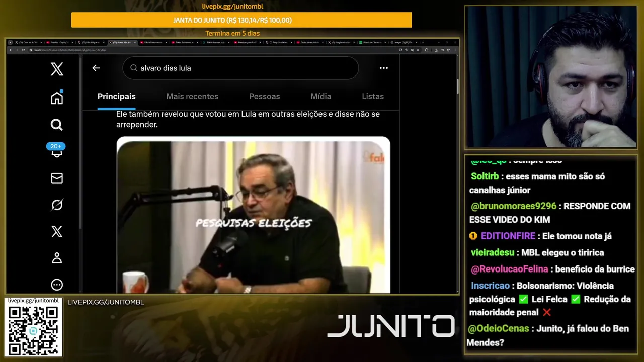Switch to the République browser tab
The height and width of the screenshot is (362, 644).
pos(90,42)
